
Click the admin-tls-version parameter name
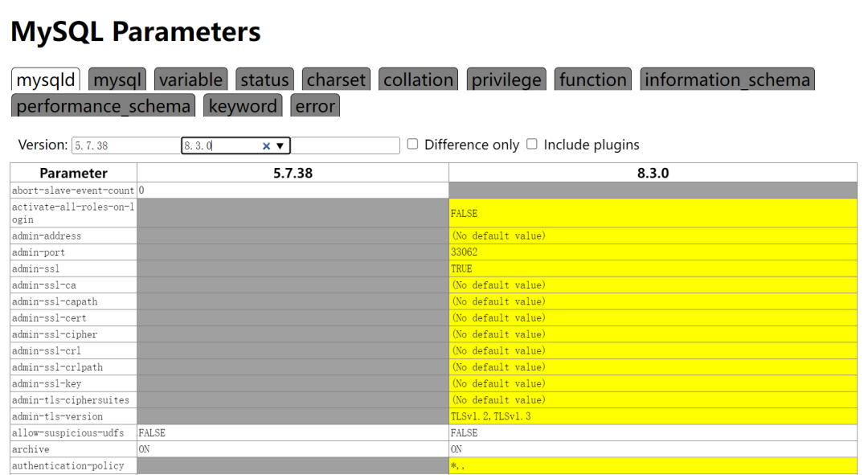click(x=58, y=416)
